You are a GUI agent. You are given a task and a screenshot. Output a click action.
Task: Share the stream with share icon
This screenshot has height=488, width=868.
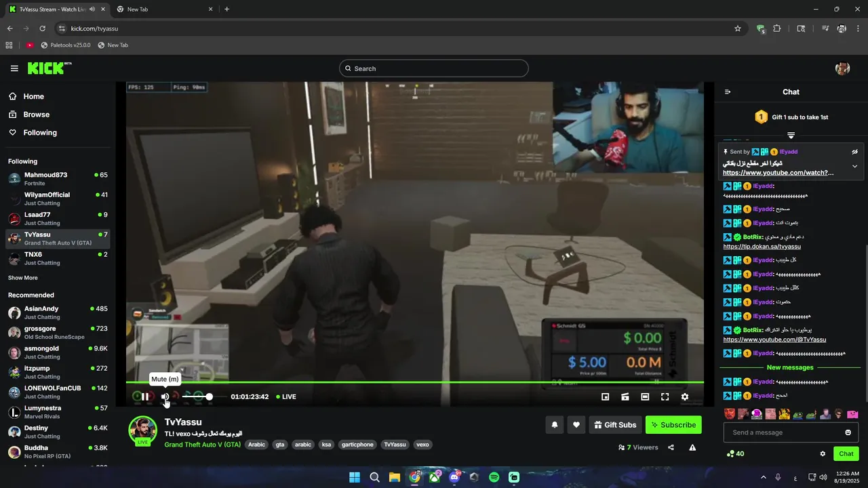click(671, 447)
